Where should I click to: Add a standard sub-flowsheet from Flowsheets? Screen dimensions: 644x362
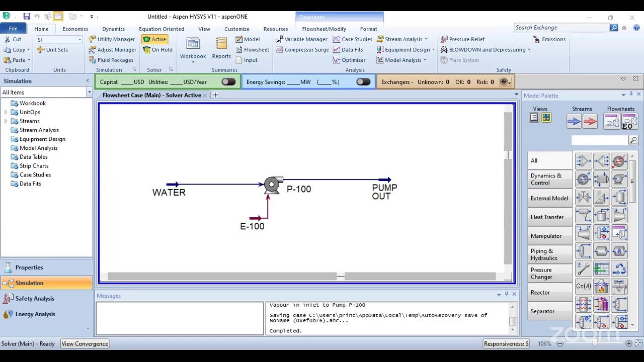(612, 121)
